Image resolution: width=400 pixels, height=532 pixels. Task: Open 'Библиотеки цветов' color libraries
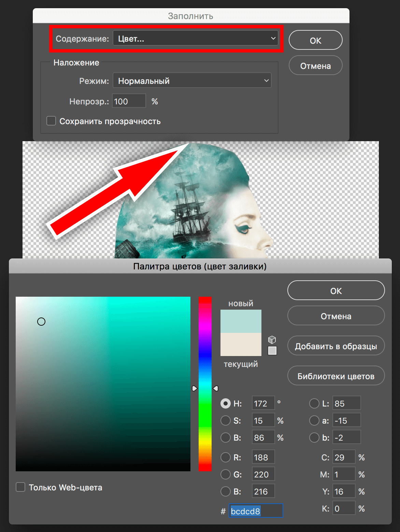[x=336, y=376]
